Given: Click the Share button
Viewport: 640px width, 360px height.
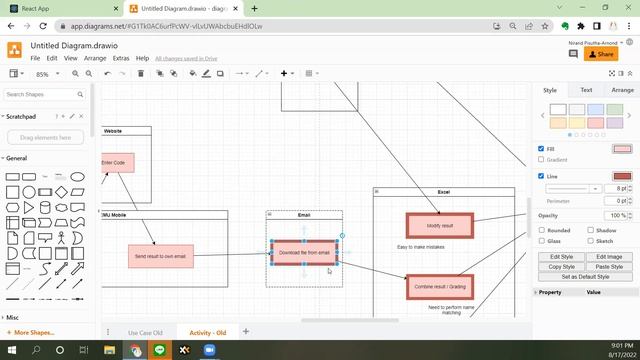Looking at the screenshot, I should click(x=601, y=54).
